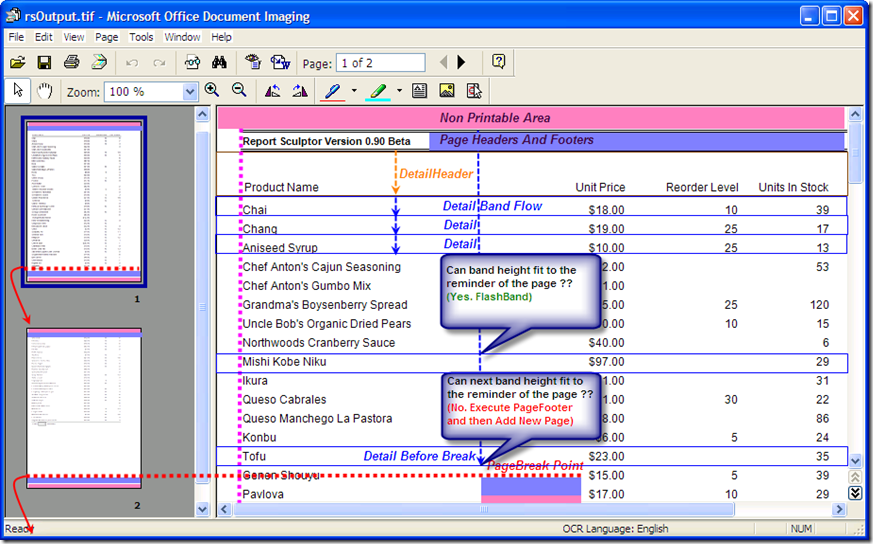Screen dimensions: 873x544
Task: Open the Edit menu
Action: (x=43, y=37)
